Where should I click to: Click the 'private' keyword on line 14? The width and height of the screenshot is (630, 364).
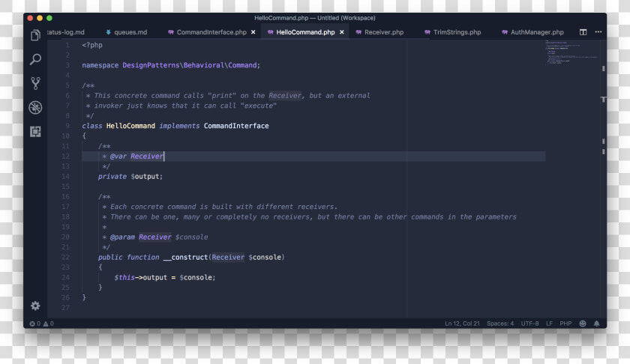112,176
